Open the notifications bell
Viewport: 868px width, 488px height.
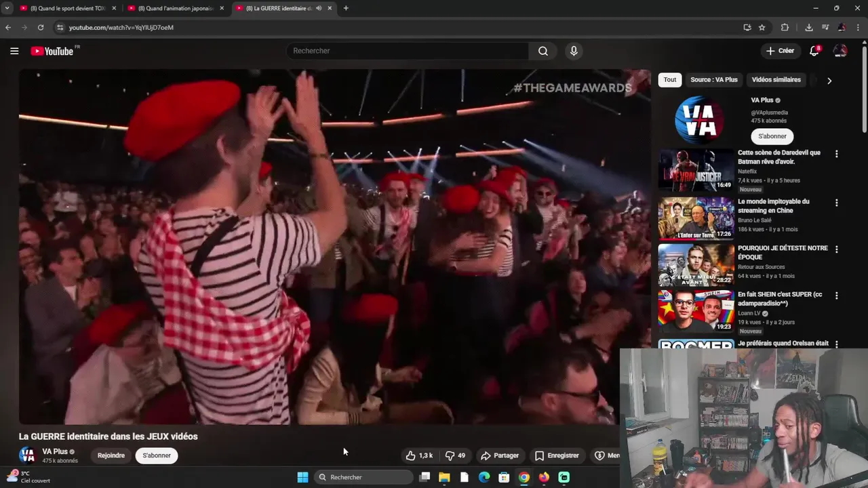click(x=814, y=51)
